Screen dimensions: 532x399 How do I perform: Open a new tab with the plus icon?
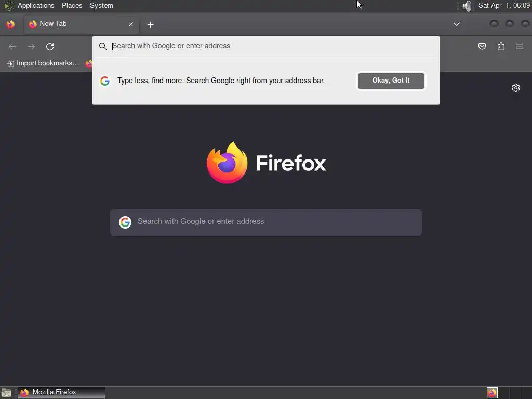[150, 25]
